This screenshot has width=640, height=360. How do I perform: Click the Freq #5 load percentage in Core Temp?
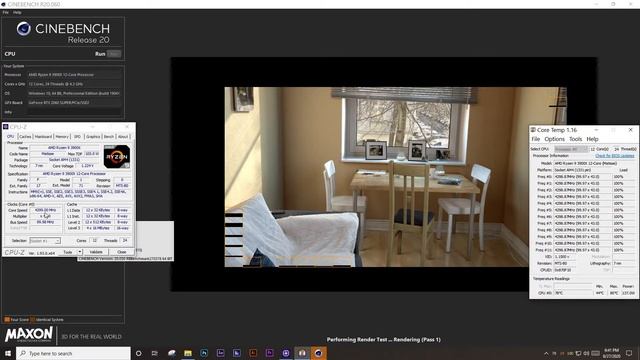point(624,210)
